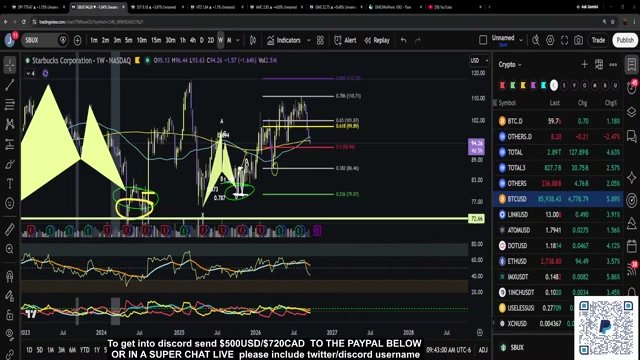Open the emoji and icons tool
This screenshot has height=360, width=640.
click(x=10, y=203)
